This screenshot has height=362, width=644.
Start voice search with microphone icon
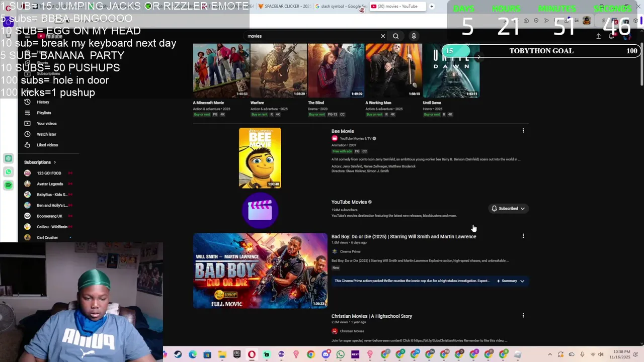414,36
